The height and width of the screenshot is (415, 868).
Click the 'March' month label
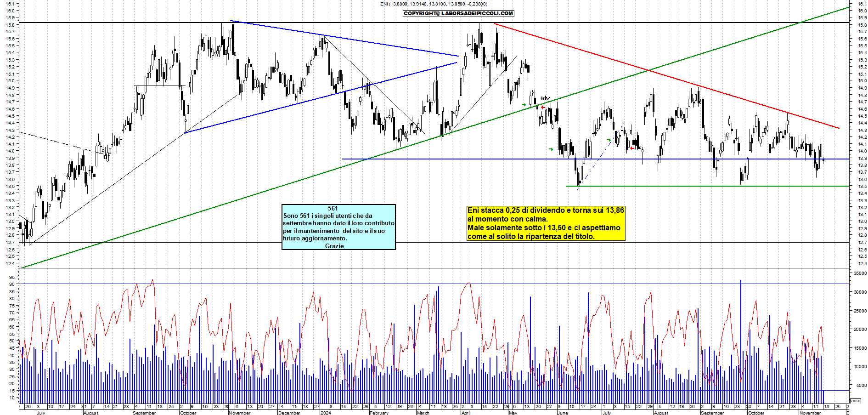point(423,413)
